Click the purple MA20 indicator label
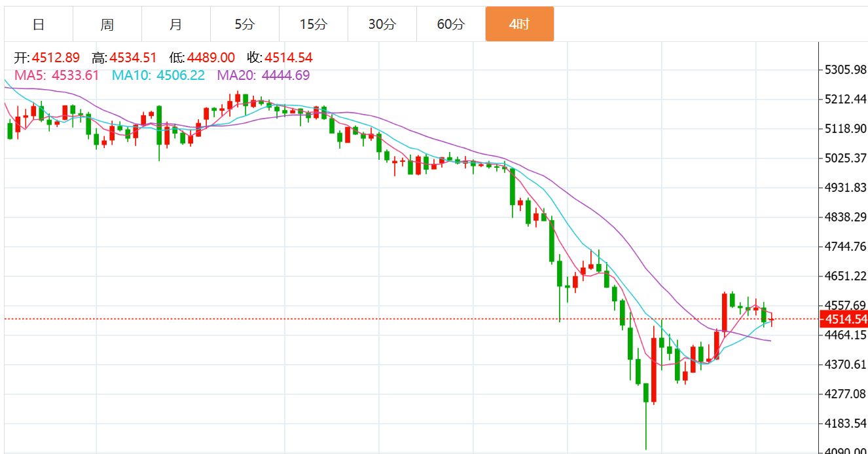The width and height of the screenshot is (868, 454). point(263,75)
